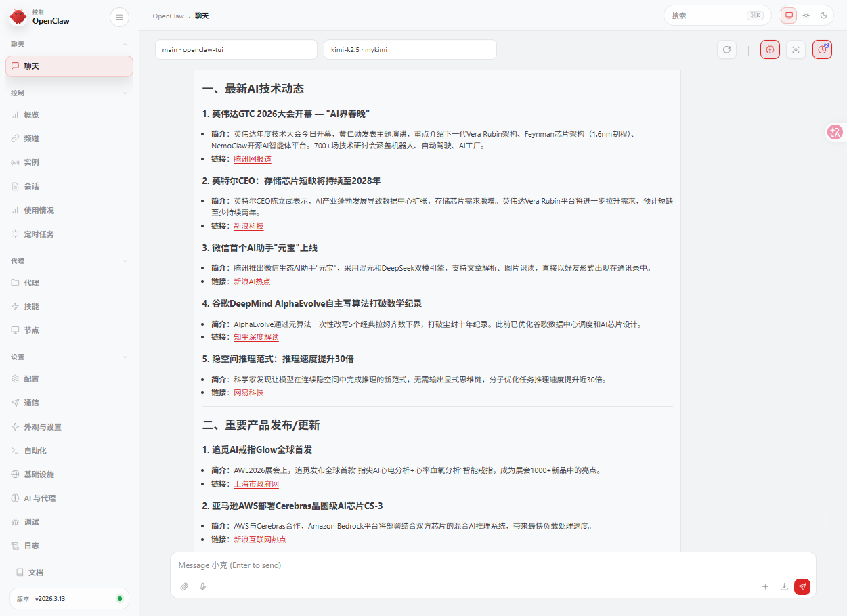Click the AI 与代理 brain icon in sidebar

pos(15,498)
